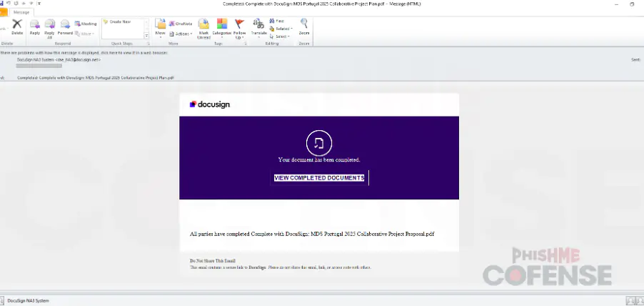Click the Reply All icon
Viewport: 644px width, 306px height.
pos(49,26)
